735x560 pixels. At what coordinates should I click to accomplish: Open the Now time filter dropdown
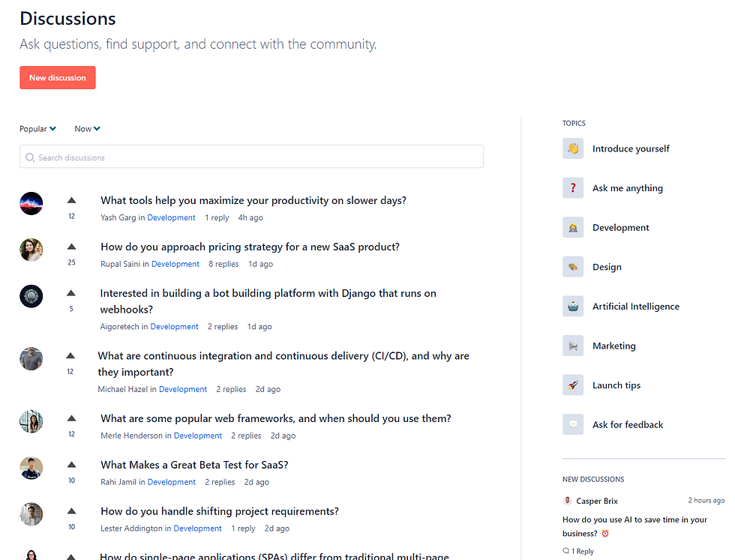coord(87,129)
